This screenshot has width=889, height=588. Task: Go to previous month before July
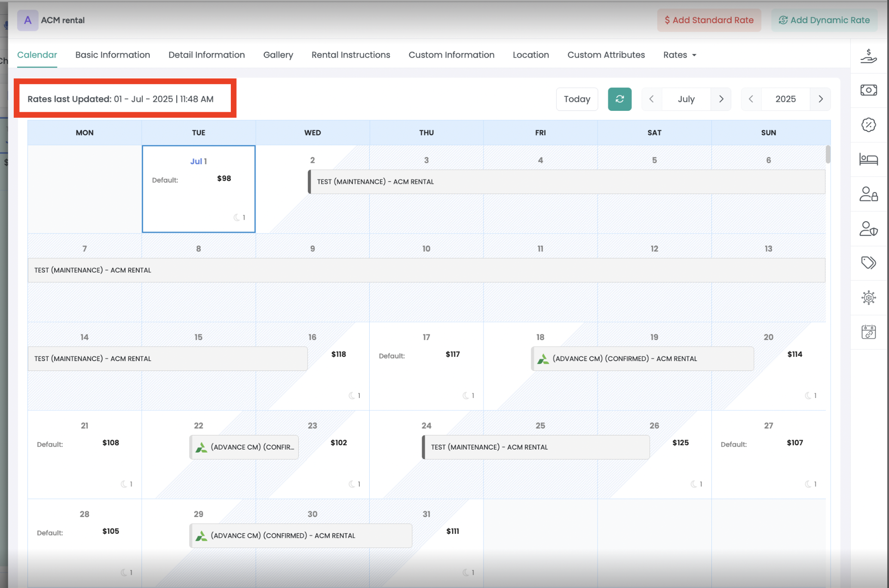tap(652, 99)
